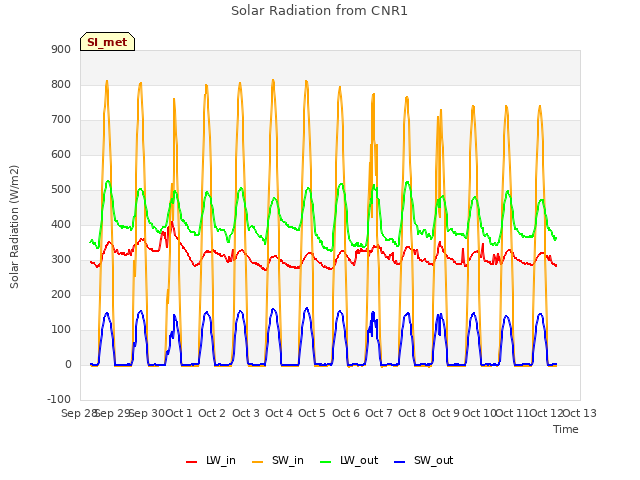Click the 400 y-axis tick label

coord(61,224)
